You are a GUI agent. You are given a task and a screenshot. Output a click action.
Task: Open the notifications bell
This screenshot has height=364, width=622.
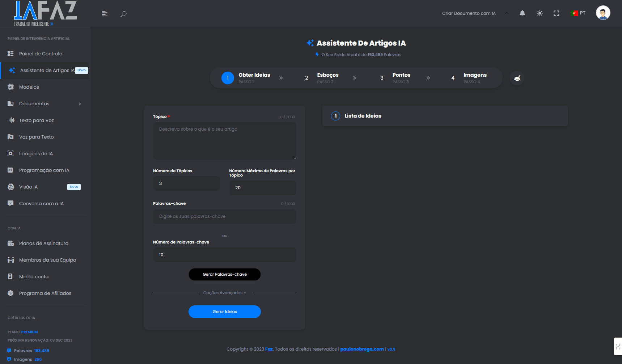(x=522, y=13)
